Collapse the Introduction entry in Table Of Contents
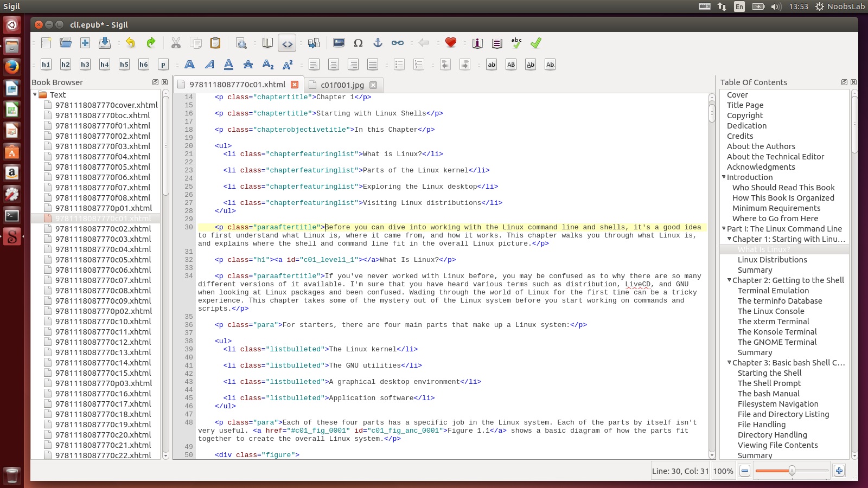The width and height of the screenshot is (868, 488). click(724, 177)
